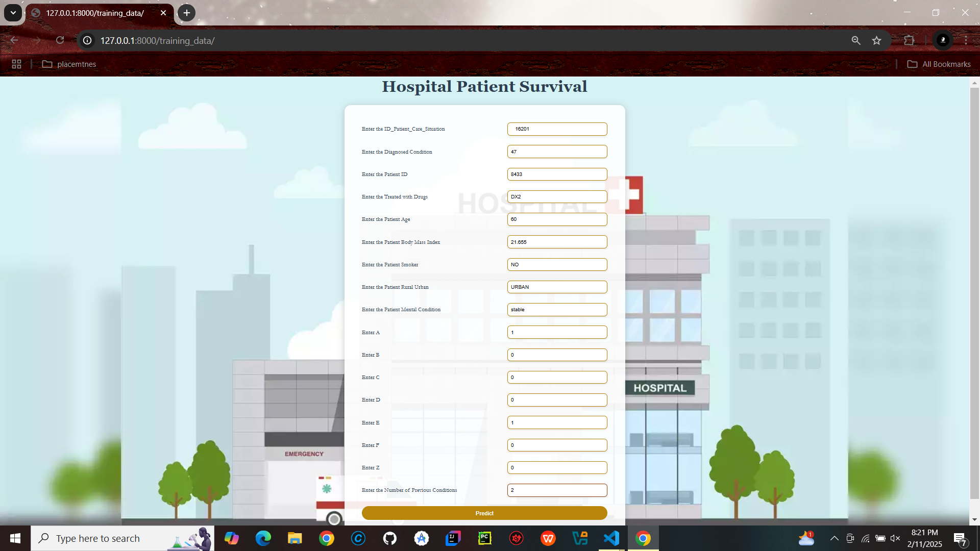The height and width of the screenshot is (551, 980).
Task: Edit the Enter A field
Action: pos(557,332)
